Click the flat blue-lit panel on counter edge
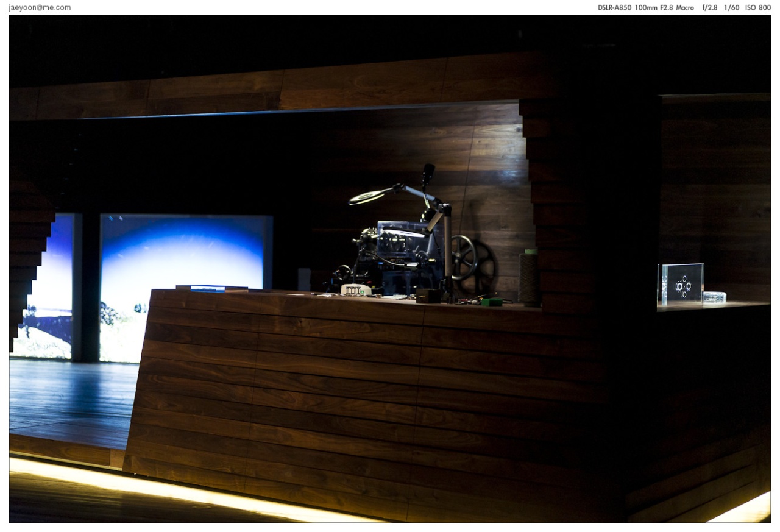Screen dimensions: 780x532 click(x=211, y=288)
